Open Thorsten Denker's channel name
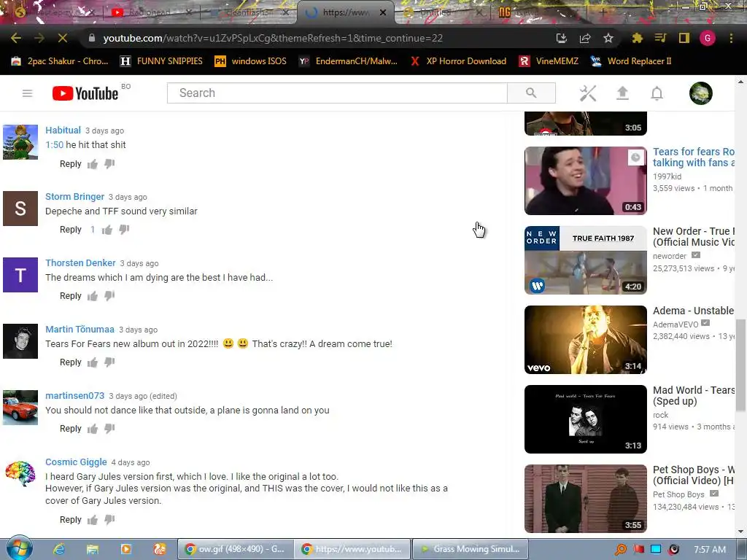Screen dimensions: 747x560 [80, 262]
